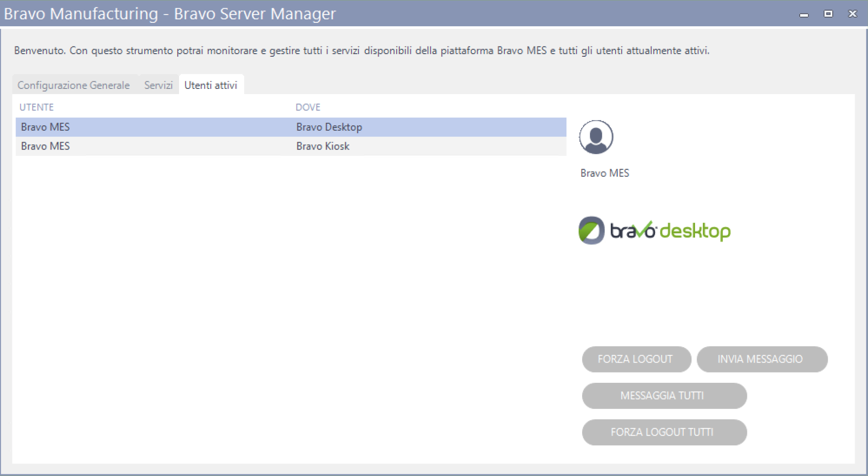Close the Bravo Server Manager window

coord(853,14)
